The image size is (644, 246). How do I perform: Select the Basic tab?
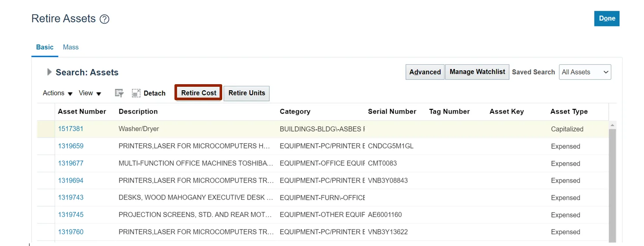45,47
